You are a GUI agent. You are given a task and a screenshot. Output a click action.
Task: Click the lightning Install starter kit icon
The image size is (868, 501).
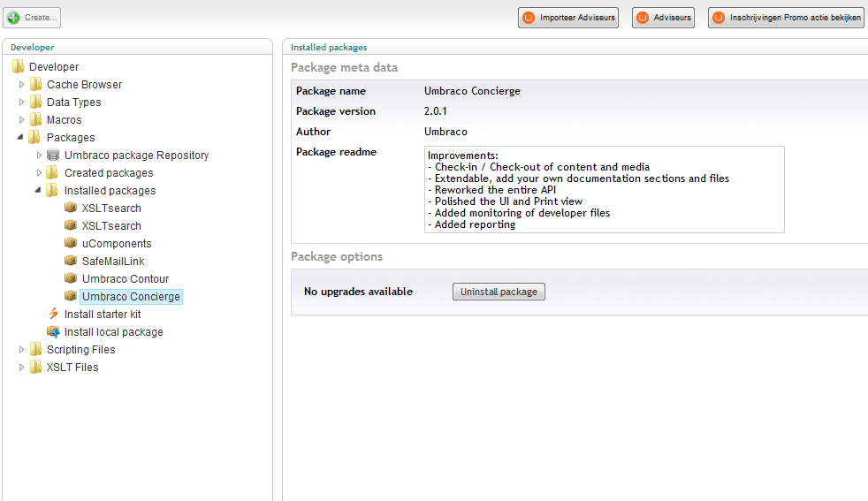pyautogui.click(x=53, y=314)
